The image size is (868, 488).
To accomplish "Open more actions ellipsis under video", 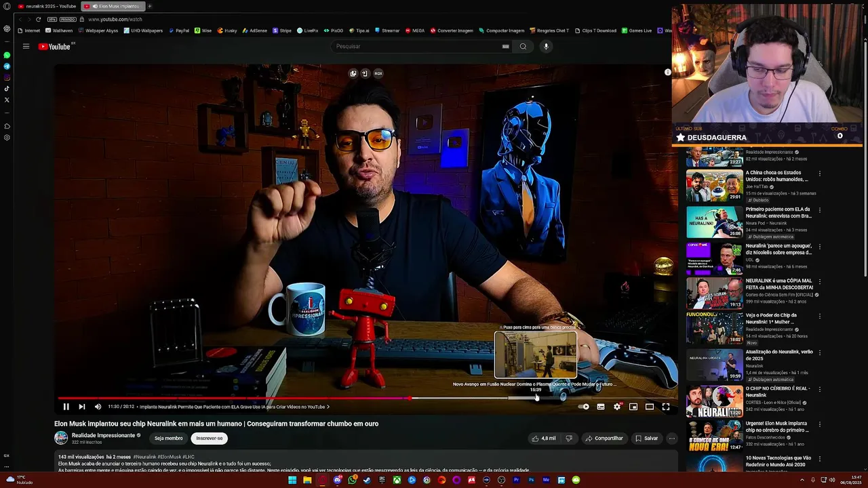I will (672, 439).
